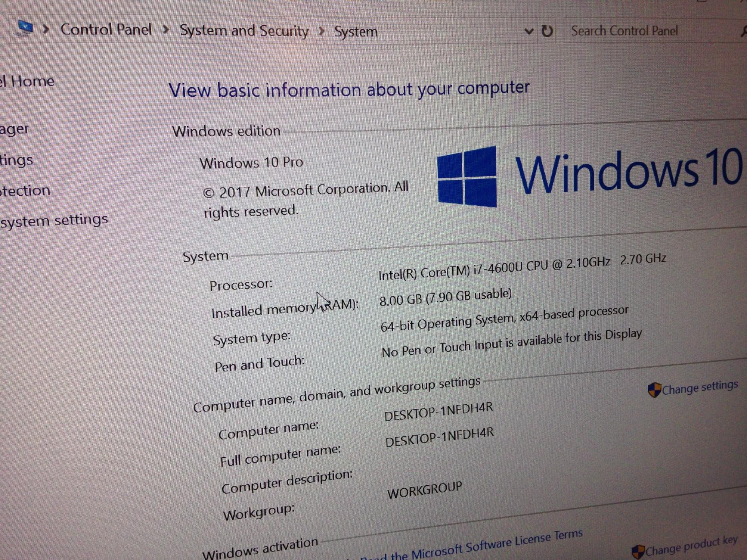
Task: Expand the chevron before Control Panel breadcrumb
Action: [46, 29]
